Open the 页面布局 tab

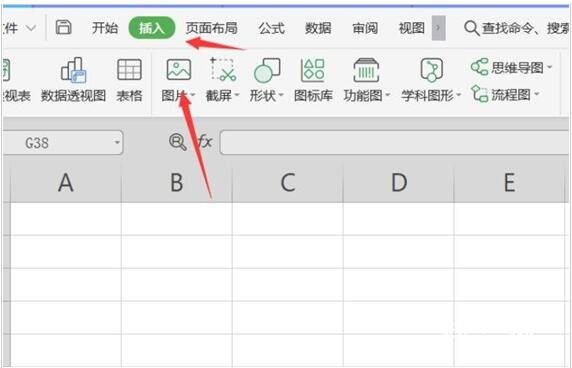pyautogui.click(x=211, y=28)
